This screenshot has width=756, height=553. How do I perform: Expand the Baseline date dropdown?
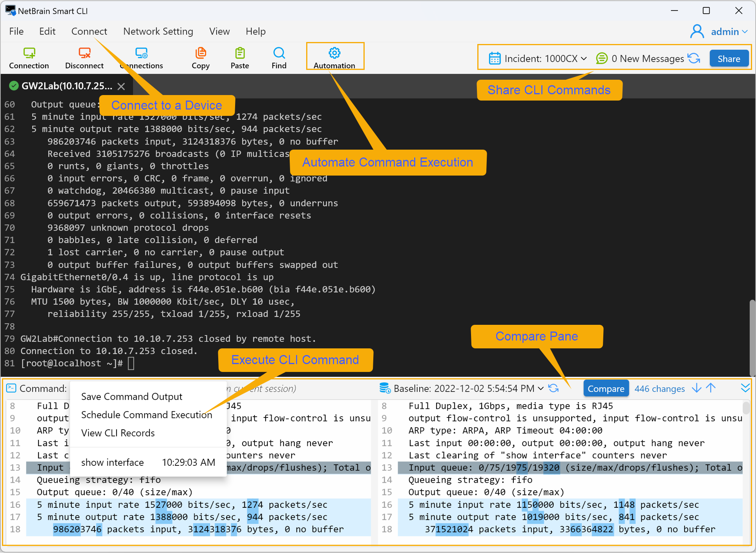541,388
